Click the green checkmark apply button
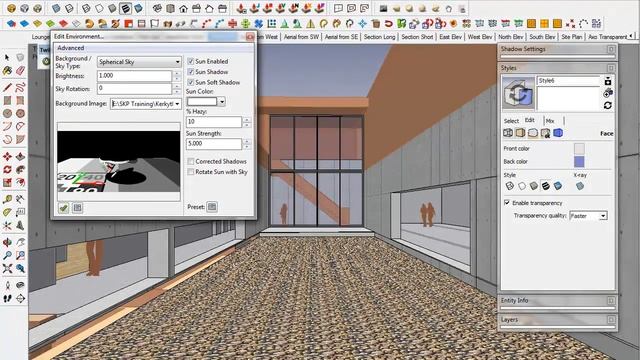Screen dimensions: 640x360 [x=63, y=208]
